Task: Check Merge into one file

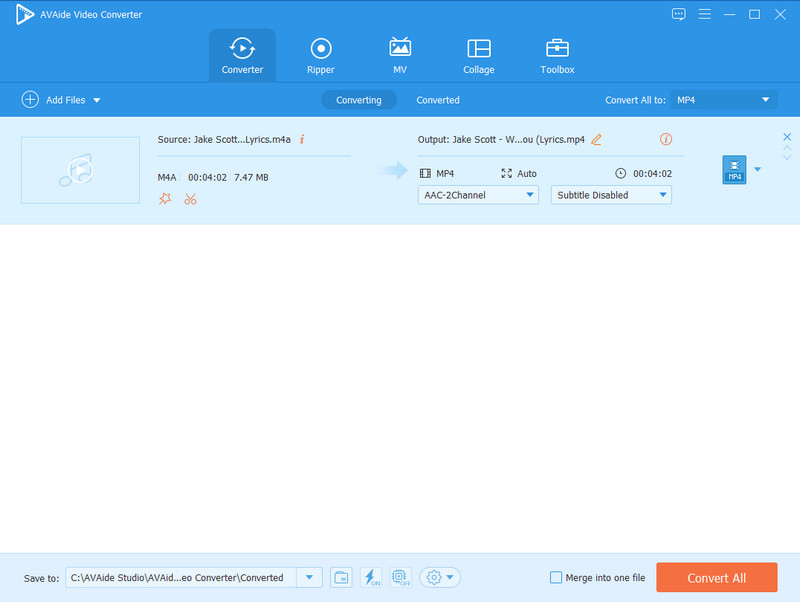Action: coord(557,578)
